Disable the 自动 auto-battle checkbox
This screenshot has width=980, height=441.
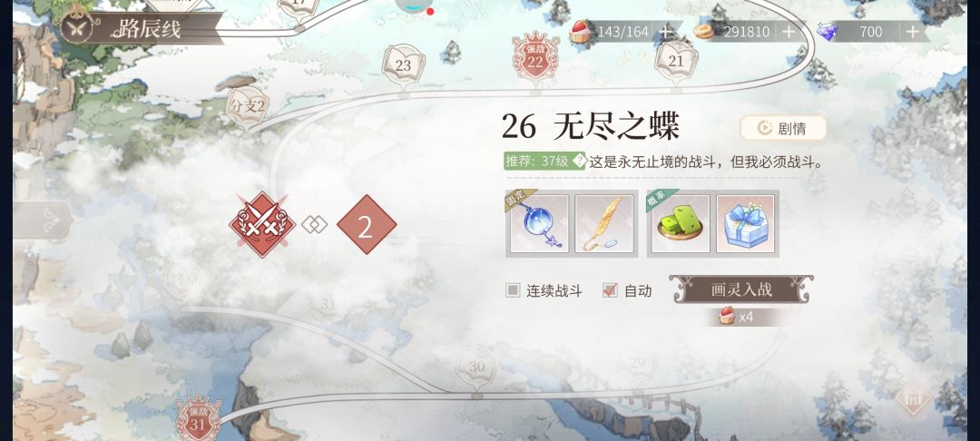(610, 289)
